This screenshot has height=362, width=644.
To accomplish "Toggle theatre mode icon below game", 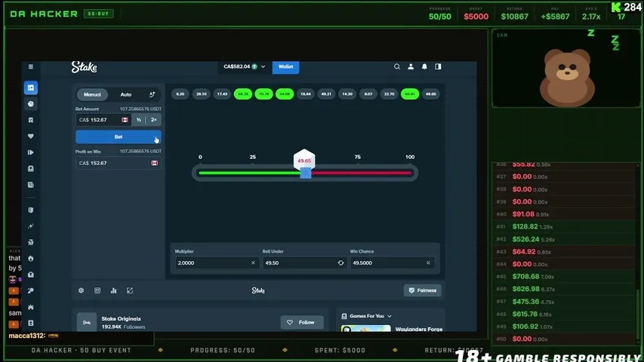I will pos(97,290).
